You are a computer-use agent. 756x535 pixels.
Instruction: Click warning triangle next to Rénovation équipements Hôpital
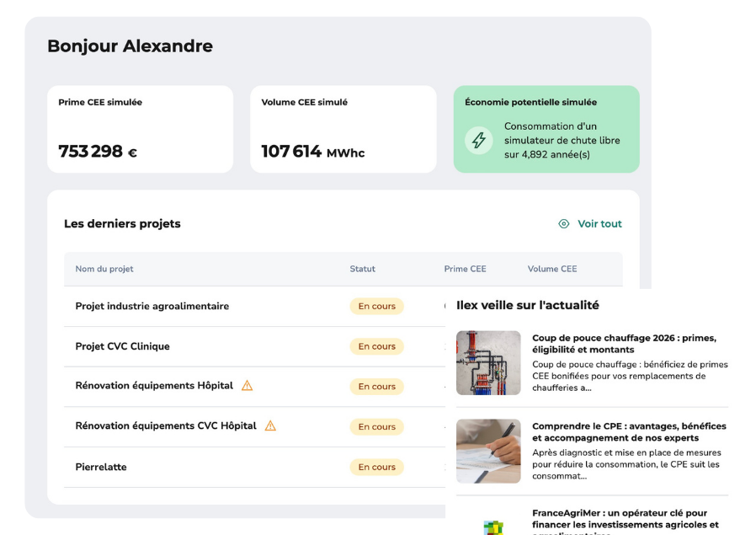(x=248, y=386)
